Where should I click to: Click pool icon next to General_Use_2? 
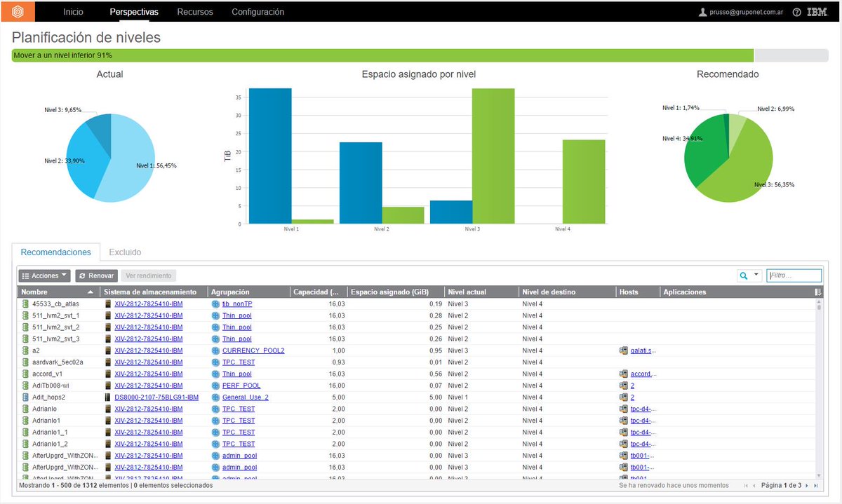pos(215,397)
